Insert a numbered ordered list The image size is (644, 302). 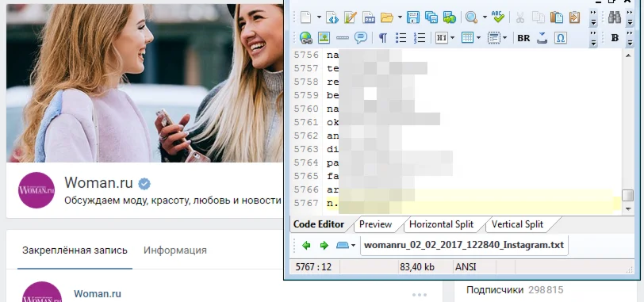[420, 38]
